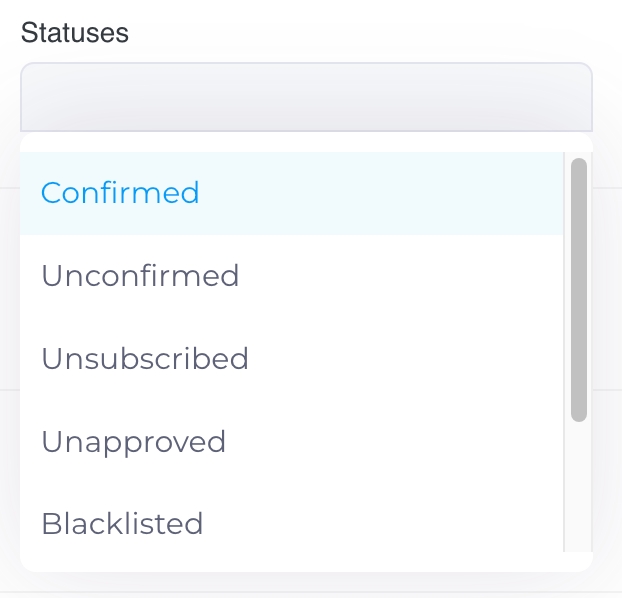Select Unapproved in the dropdown list
Screen dimensions: 622x598
[133, 442]
